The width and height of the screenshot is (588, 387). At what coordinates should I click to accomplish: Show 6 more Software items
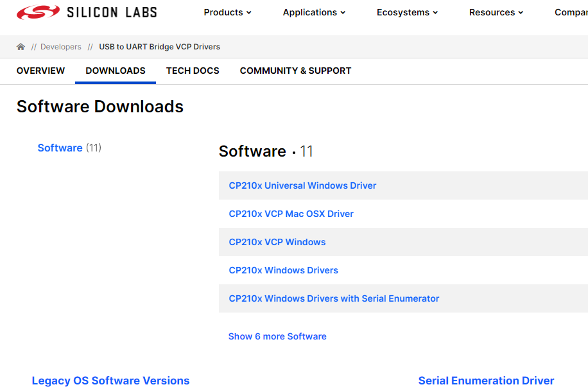pyautogui.click(x=277, y=336)
